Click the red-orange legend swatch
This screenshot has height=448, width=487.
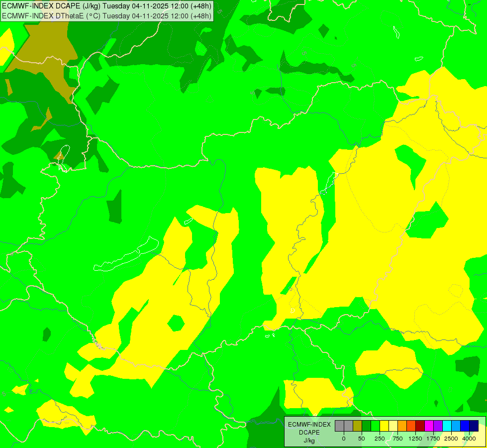tap(411, 426)
